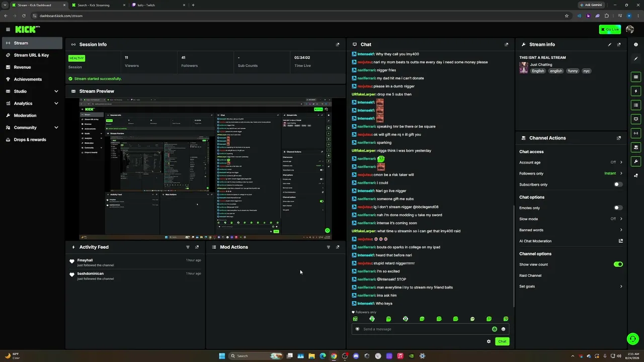Open chat settings gear icon
Viewport: 644px width, 362px height.
point(489,341)
